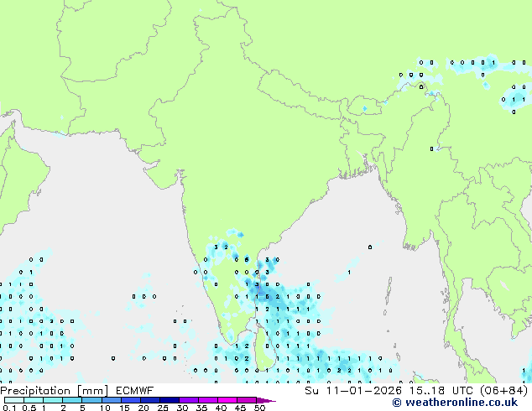This screenshot has width=532, height=411.
Task: Click the '(06+84)' forecast run text
Action: click(x=503, y=391)
